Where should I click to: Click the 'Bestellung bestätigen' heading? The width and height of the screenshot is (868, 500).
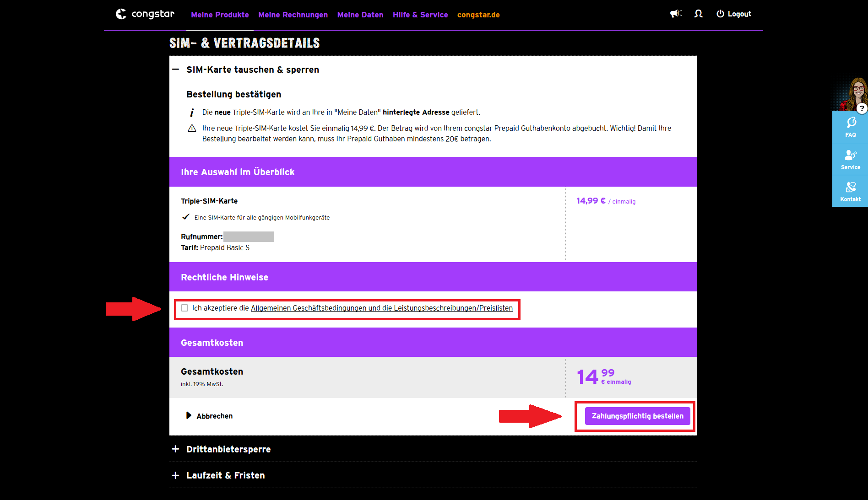[x=233, y=94]
